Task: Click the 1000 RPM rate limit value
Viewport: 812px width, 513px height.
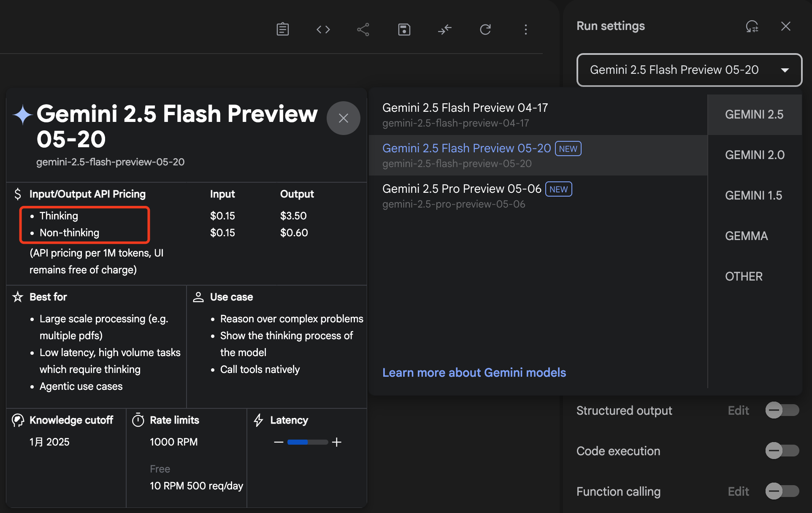Action: pyautogui.click(x=173, y=442)
